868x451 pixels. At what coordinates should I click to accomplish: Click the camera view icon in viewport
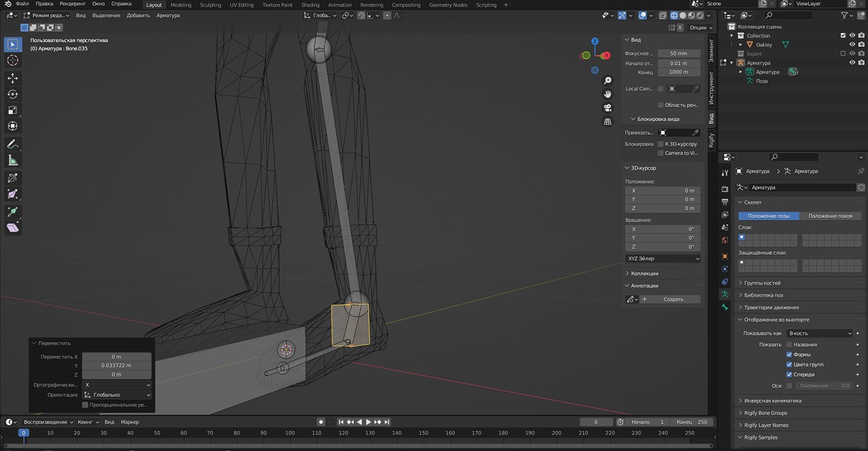point(608,108)
